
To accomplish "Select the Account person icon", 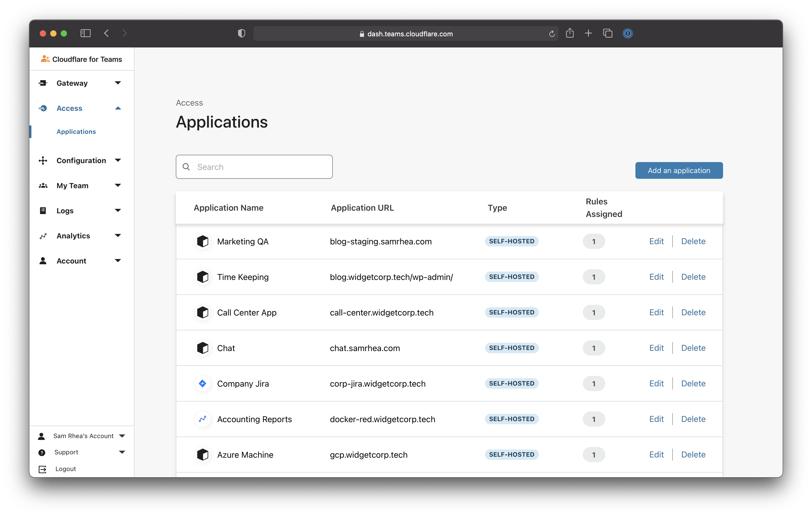I will pyautogui.click(x=43, y=261).
